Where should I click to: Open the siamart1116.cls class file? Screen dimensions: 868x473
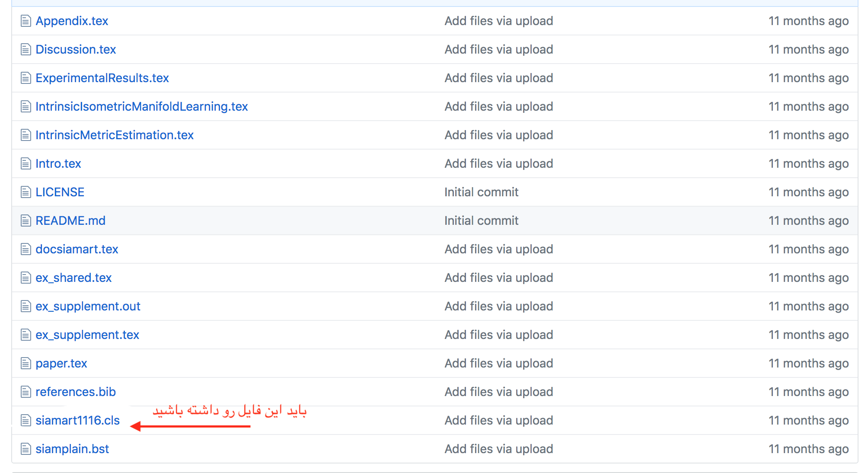(x=77, y=420)
